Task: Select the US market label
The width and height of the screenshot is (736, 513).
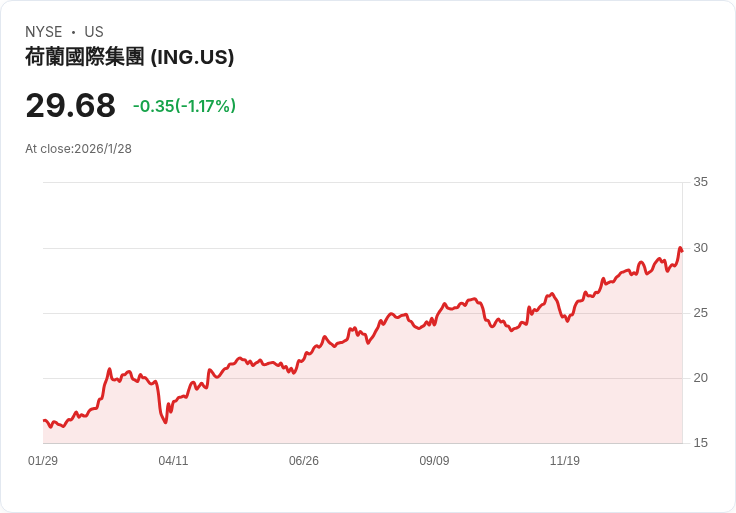Action: click(x=94, y=32)
